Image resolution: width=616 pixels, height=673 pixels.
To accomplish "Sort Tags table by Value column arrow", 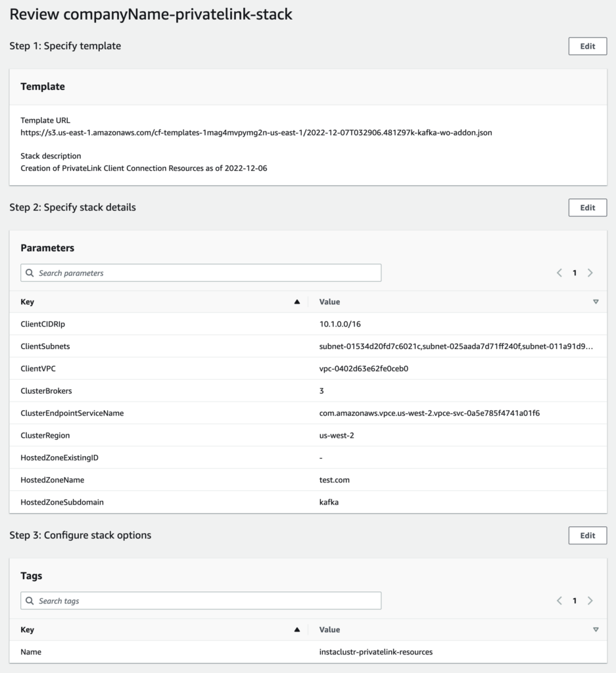I will coord(596,630).
